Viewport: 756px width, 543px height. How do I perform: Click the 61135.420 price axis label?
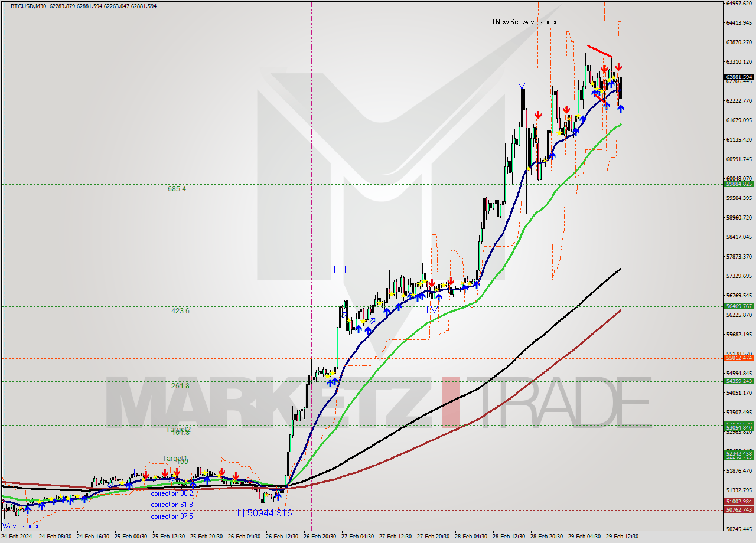pyautogui.click(x=739, y=140)
